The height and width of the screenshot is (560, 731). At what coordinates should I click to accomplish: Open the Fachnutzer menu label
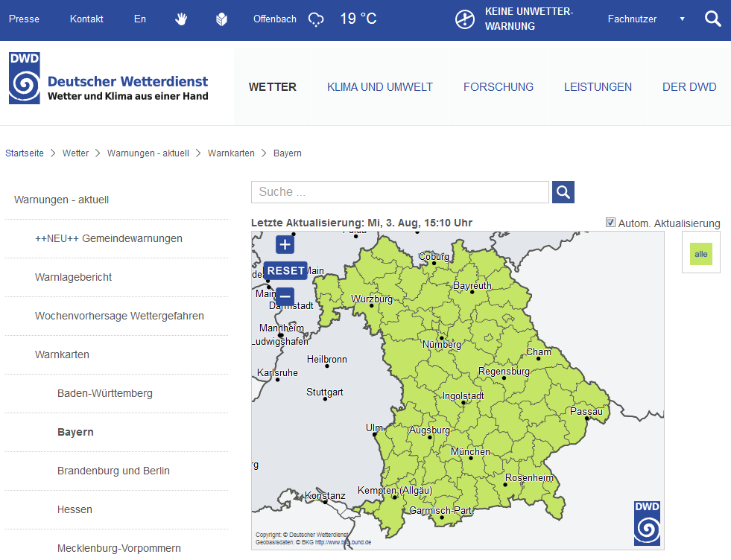(632, 19)
